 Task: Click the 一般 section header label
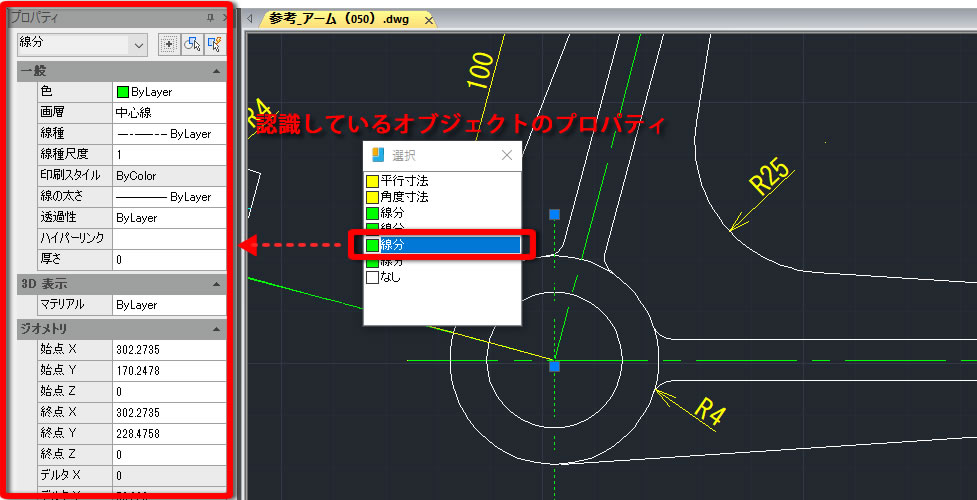tap(34, 72)
